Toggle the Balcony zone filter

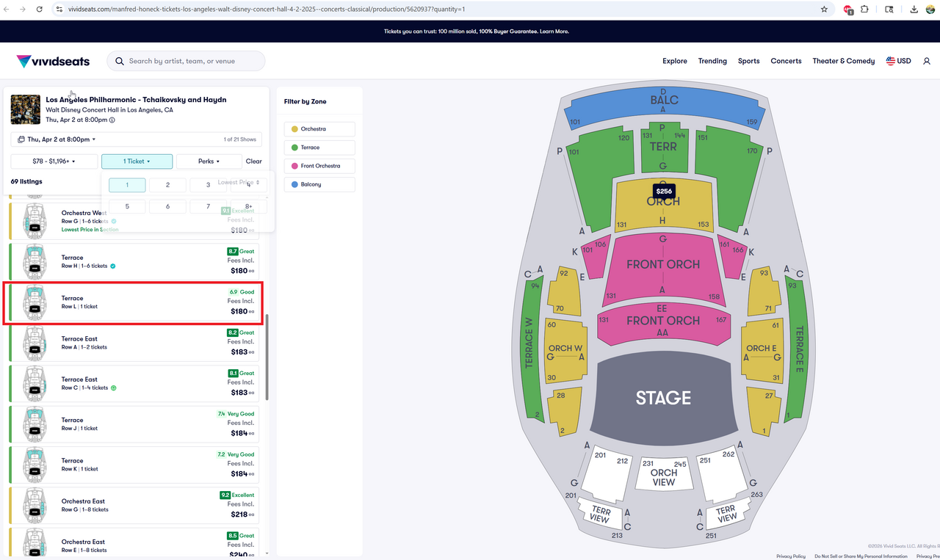319,184
